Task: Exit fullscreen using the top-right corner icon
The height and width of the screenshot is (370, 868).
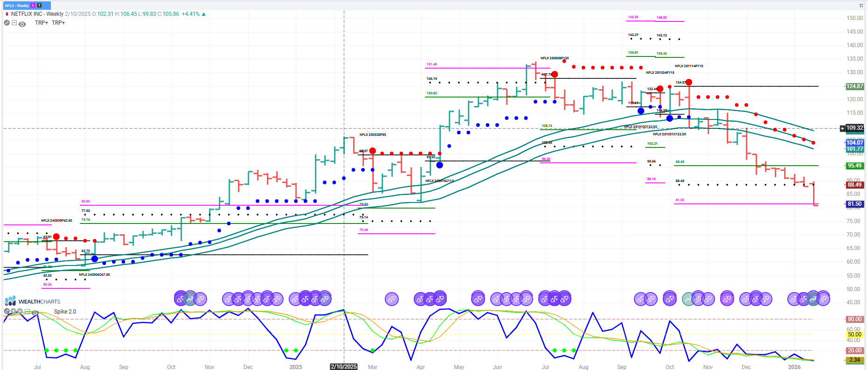Action: (x=861, y=5)
